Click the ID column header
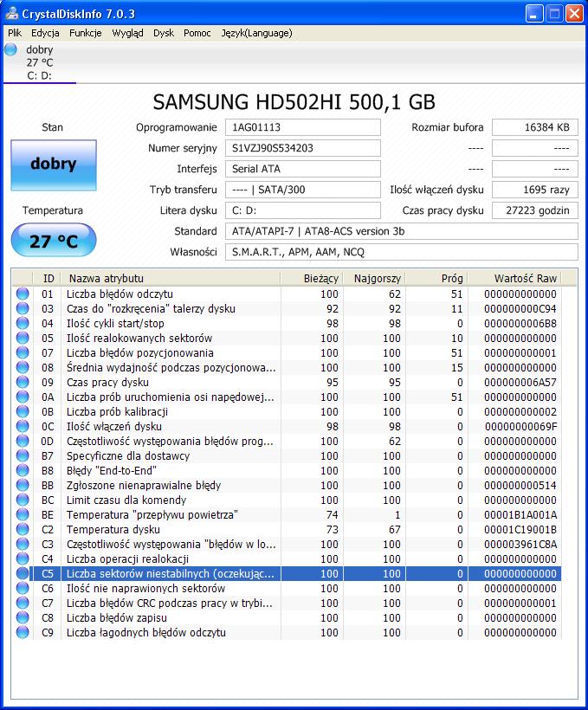Screen dimensions: 588x710 [47, 278]
